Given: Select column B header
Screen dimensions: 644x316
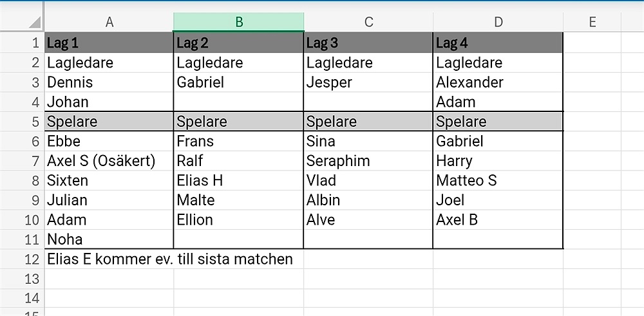Looking at the screenshot, I should click(x=238, y=22).
